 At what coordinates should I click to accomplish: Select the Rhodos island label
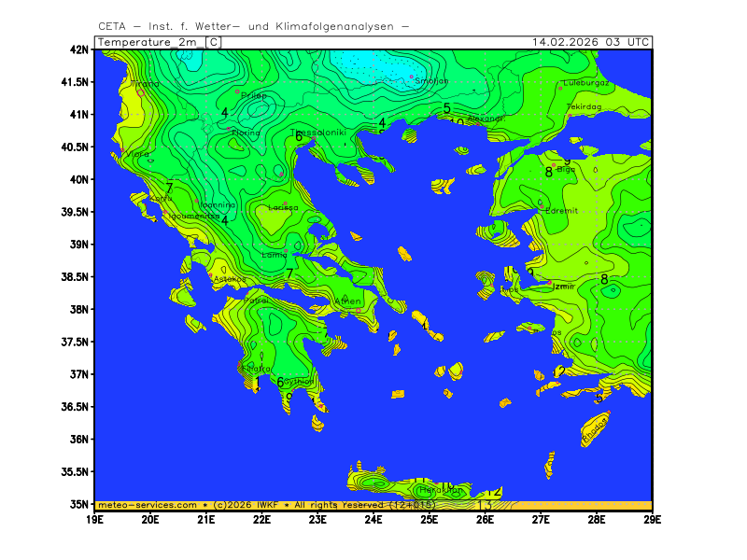click(595, 433)
